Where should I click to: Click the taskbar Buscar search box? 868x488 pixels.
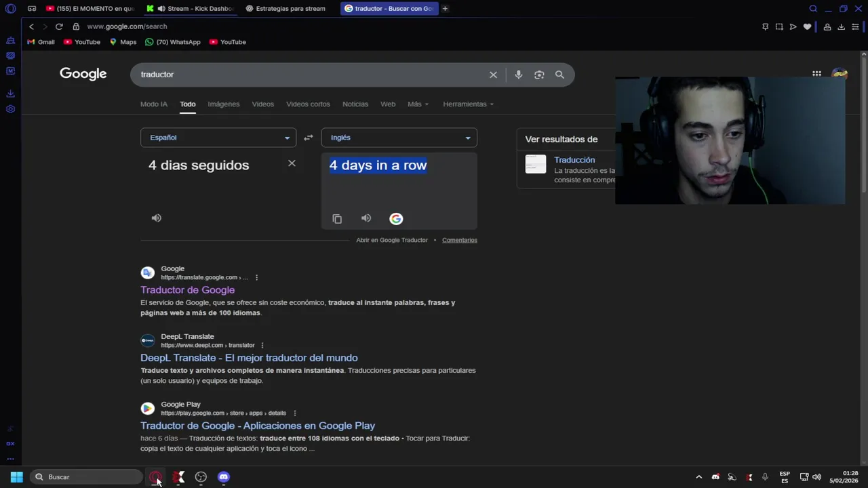[86, 477]
